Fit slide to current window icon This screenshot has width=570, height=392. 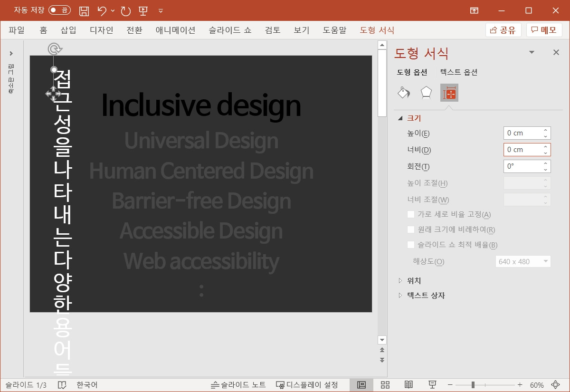click(555, 385)
